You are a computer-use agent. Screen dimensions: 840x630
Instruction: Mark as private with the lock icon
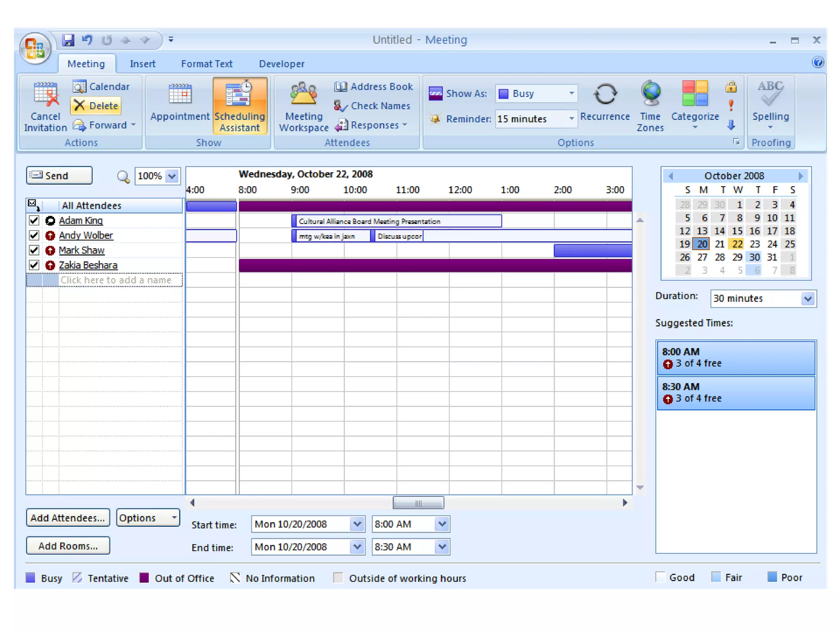(x=731, y=87)
